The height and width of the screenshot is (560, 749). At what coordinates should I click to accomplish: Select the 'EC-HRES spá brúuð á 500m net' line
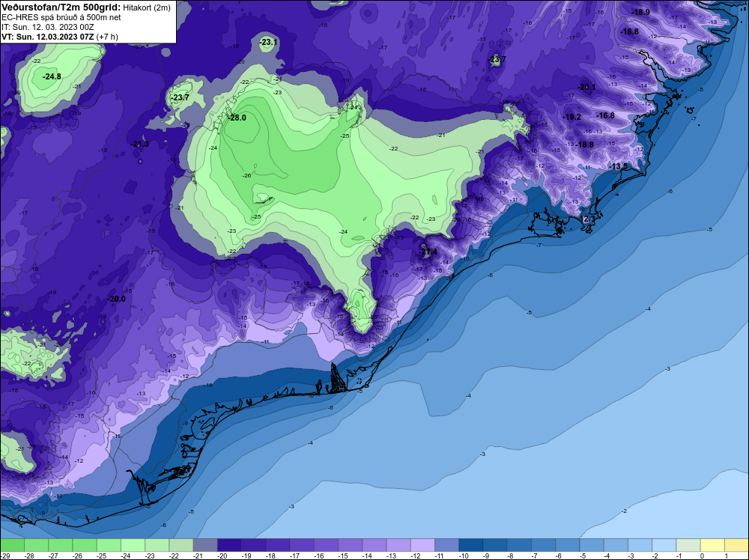[61, 17]
